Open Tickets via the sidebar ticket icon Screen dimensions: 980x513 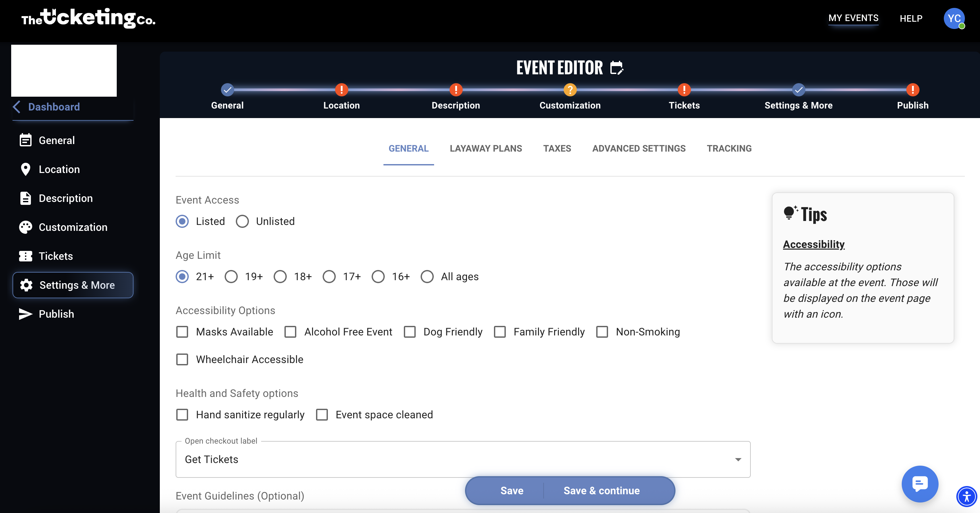(26, 256)
